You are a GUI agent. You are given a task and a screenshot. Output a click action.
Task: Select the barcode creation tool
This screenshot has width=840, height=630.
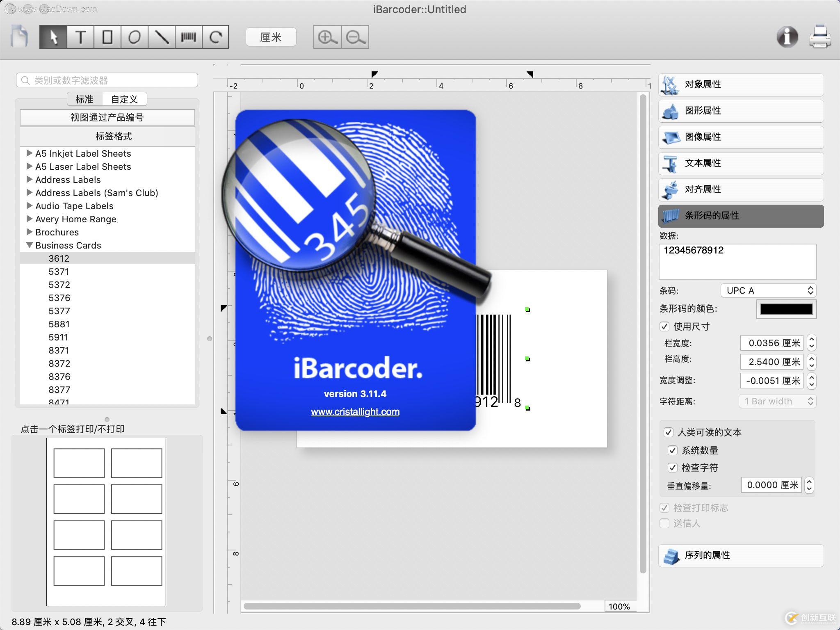click(189, 37)
